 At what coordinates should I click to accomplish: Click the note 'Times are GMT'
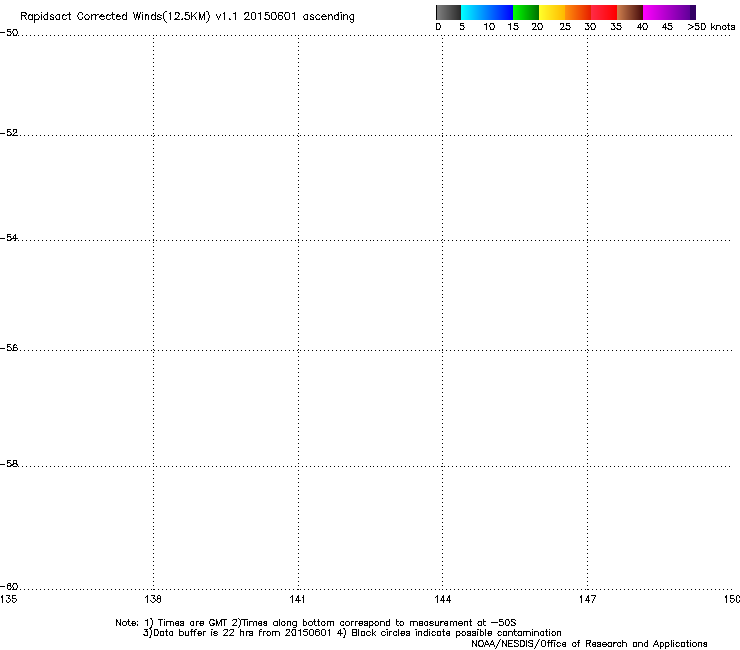(x=192, y=623)
